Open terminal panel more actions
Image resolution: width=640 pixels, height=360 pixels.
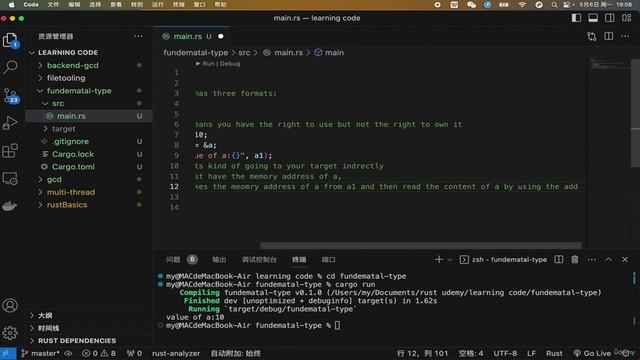coord(592,260)
